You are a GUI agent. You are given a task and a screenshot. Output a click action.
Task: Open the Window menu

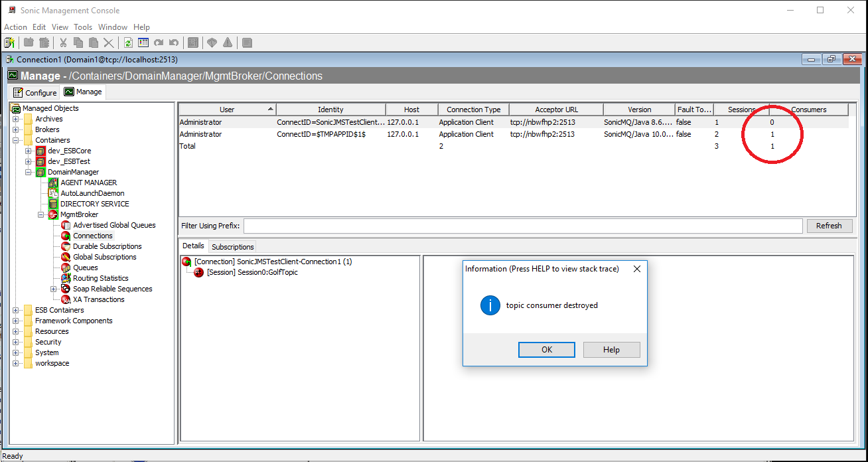[x=113, y=27]
